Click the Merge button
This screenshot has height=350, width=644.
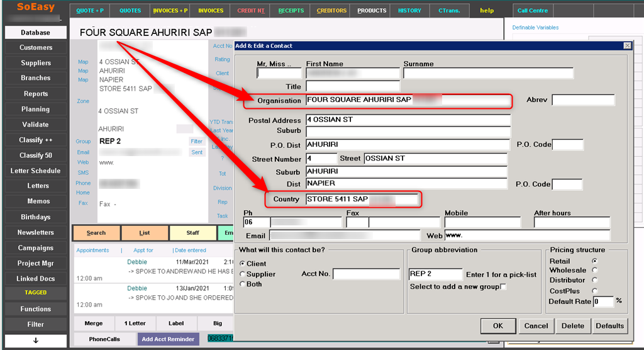coord(94,324)
